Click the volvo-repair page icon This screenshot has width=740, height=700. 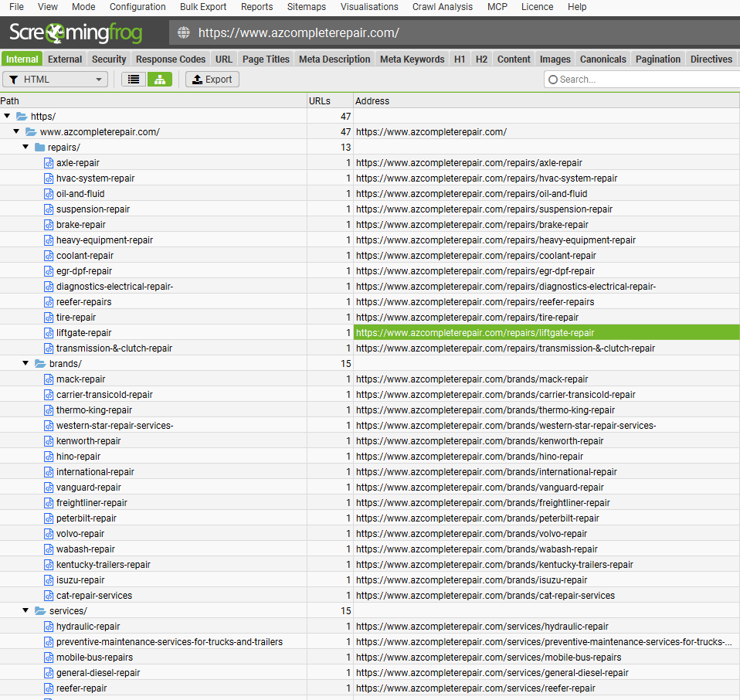[x=49, y=534]
